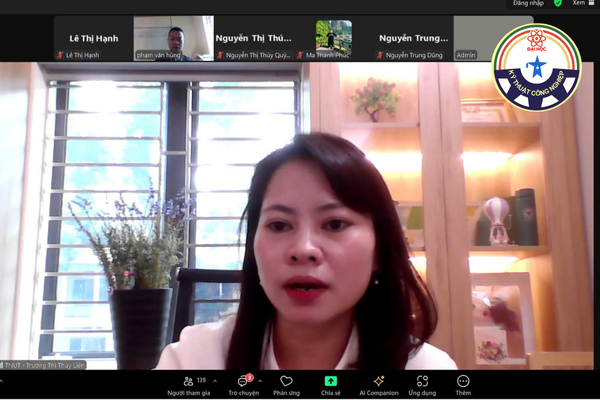Click the Đăng nhập sign-in link
The width and height of the screenshot is (600, 400).
point(529,5)
